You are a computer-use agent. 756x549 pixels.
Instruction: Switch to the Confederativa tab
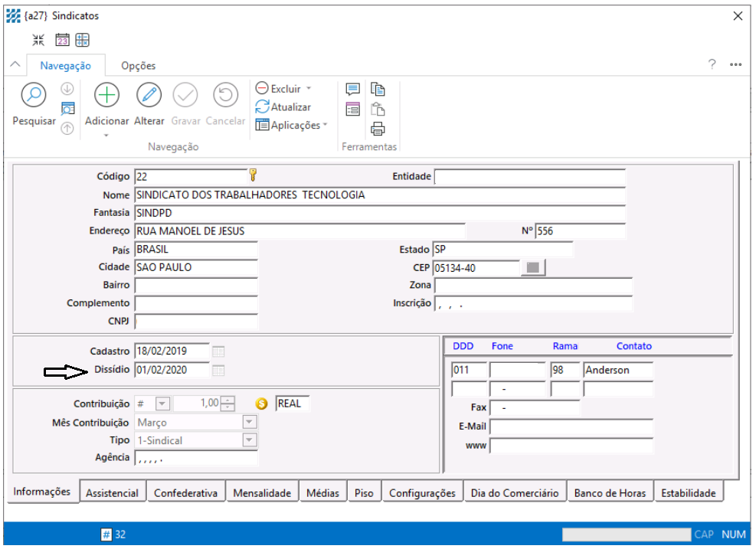click(x=185, y=493)
